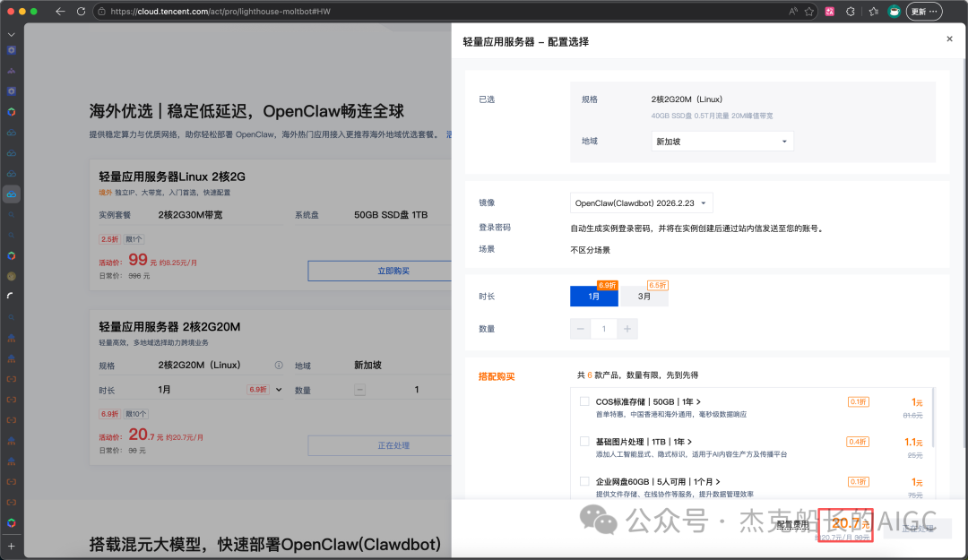Open the read aloud icon in address bar

(793, 11)
